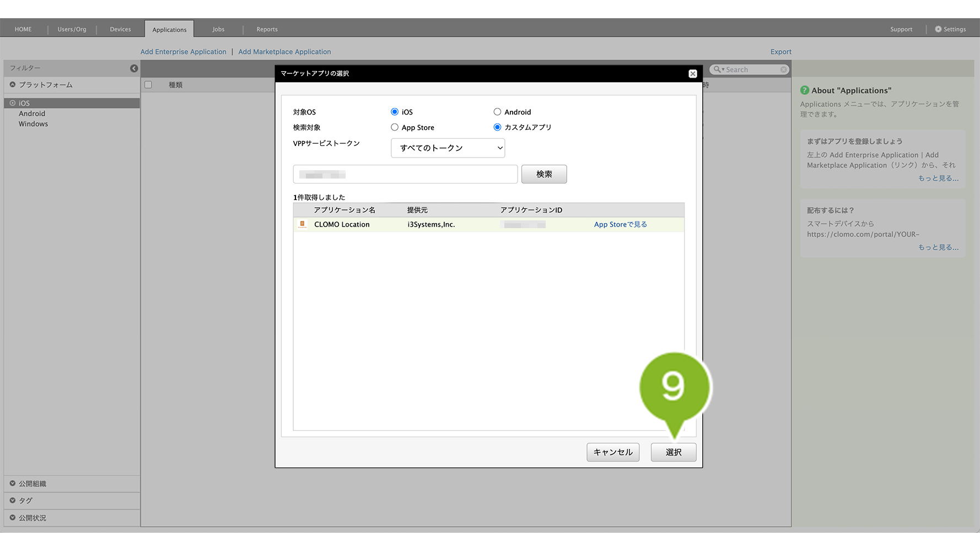
Task: Open the App Storeで見る link
Action: coord(620,225)
